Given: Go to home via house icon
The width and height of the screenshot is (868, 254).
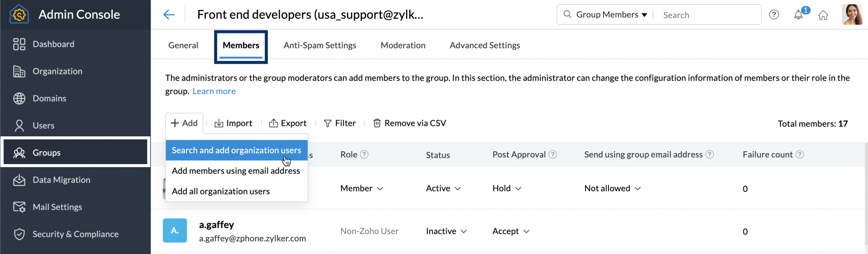Looking at the screenshot, I should coord(823,15).
